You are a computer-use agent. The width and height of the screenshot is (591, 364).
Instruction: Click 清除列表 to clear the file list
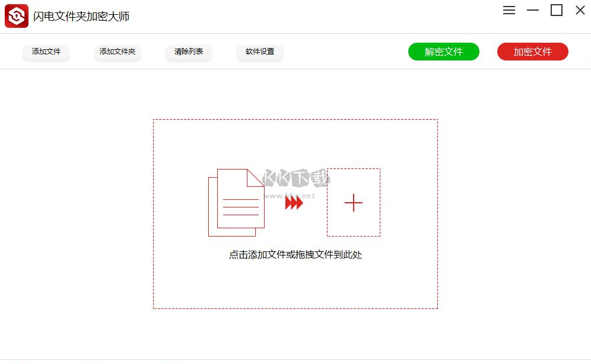tap(188, 52)
